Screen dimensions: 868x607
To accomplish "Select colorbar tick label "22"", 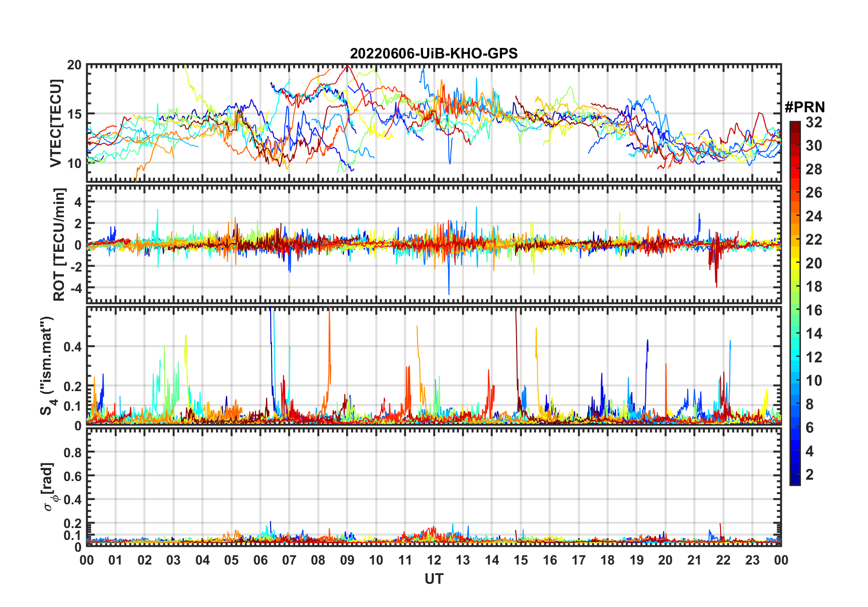I will [814, 240].
